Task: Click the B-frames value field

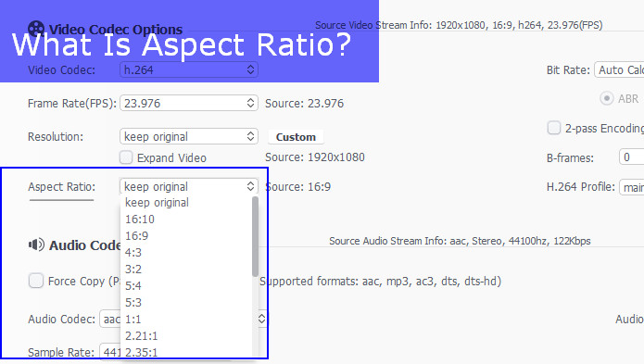Action: pos(632,157)
